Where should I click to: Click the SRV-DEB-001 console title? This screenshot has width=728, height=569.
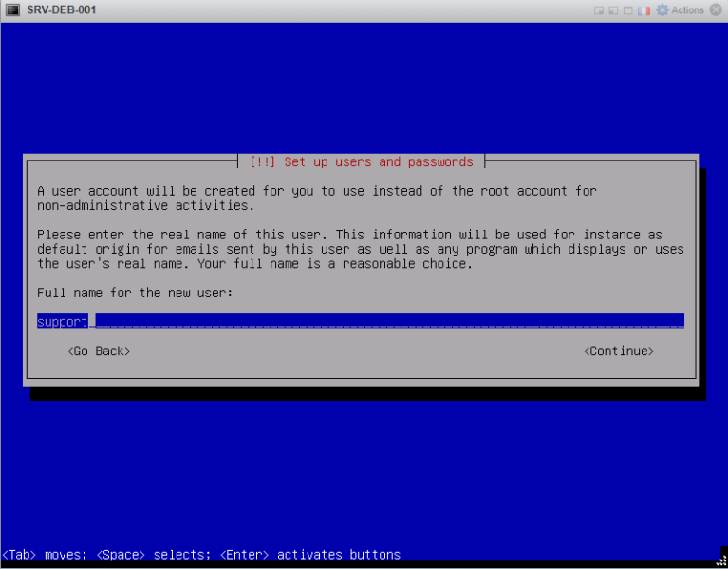(x=62, y=9)
